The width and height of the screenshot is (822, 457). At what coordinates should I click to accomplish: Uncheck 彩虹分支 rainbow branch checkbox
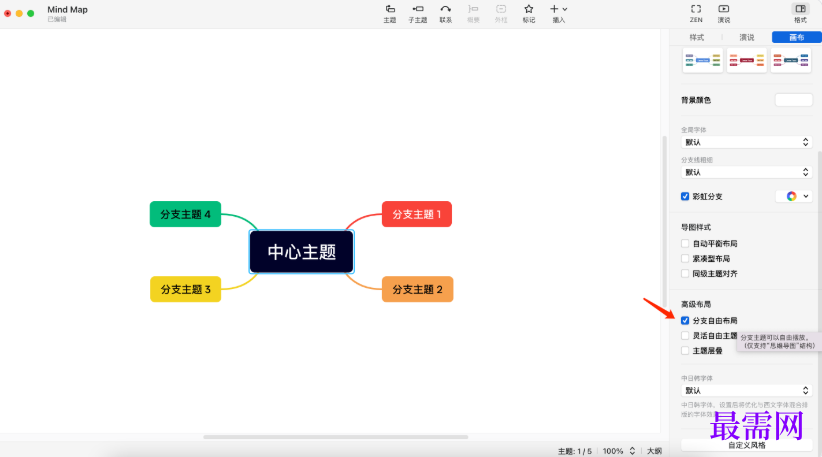(x=685, y=196)
